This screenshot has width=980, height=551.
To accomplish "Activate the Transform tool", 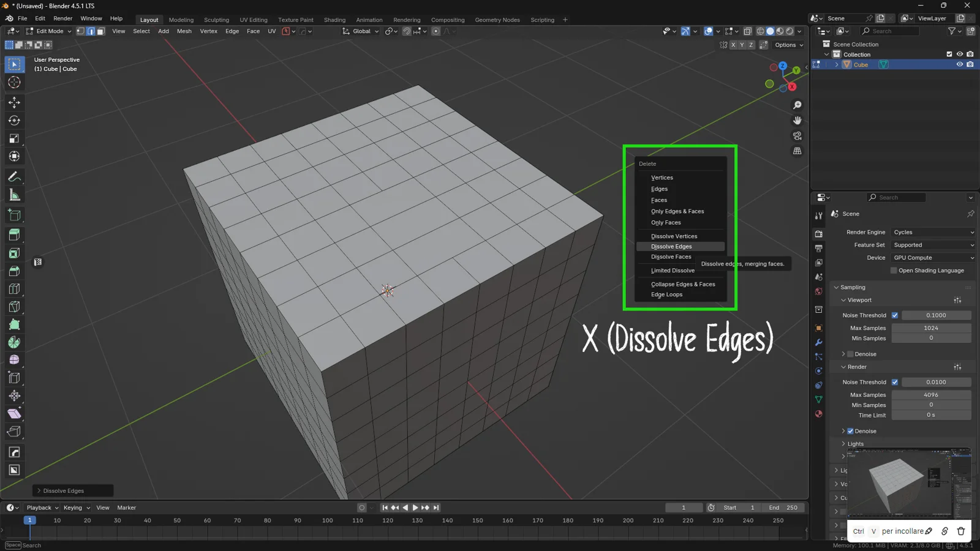I will pos(14,157).
